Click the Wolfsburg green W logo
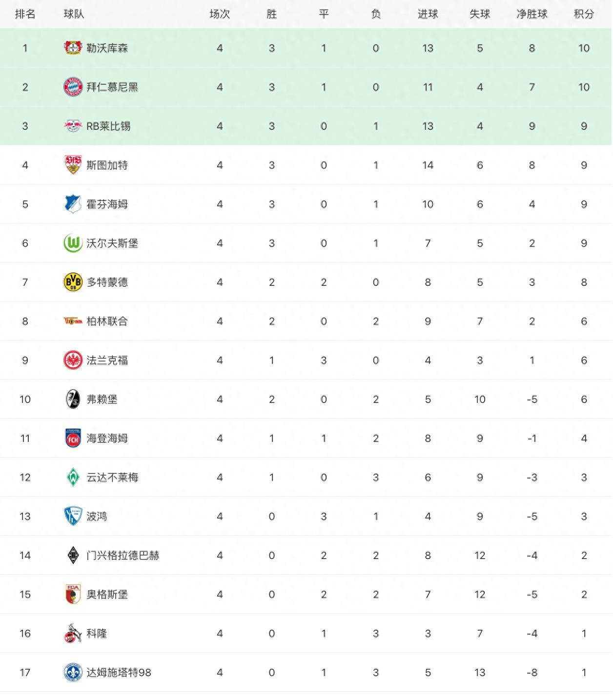The width and height of the screenshot is (613, 700). click(73, 243)
